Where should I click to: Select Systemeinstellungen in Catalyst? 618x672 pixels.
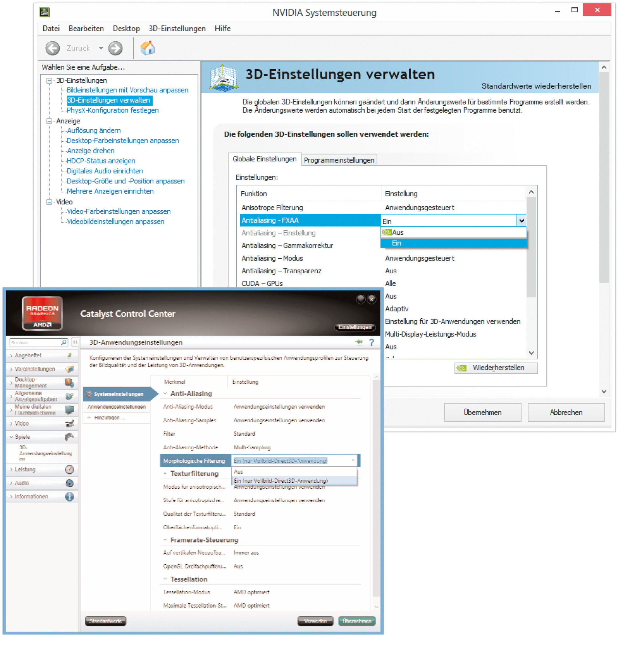tap(120, 394)
